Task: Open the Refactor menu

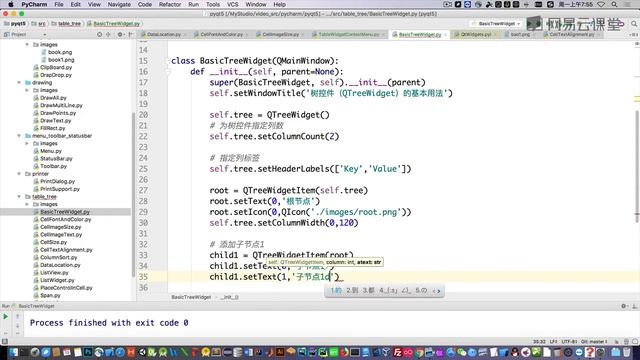Action: (170, 4)
